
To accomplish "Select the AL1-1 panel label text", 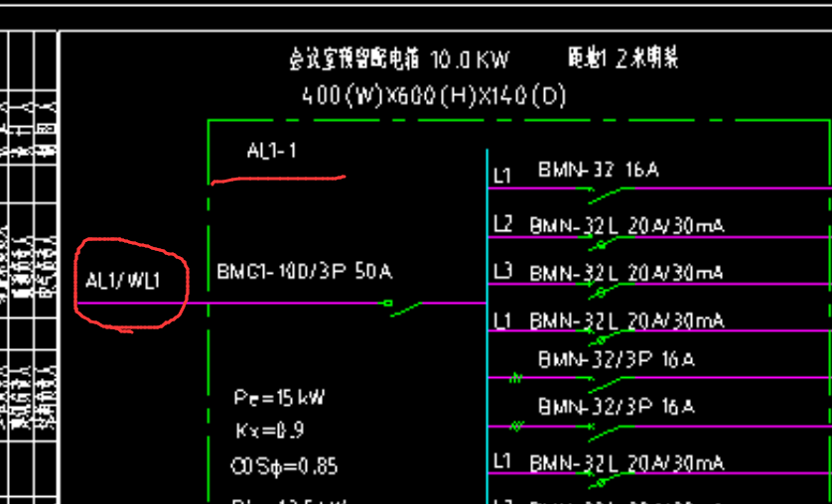I will pyautogui.click(x=272, y=151).
